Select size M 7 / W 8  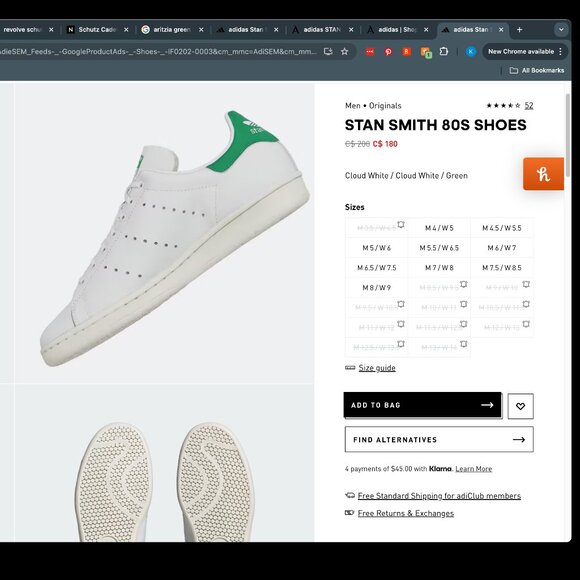click(439, 268)
